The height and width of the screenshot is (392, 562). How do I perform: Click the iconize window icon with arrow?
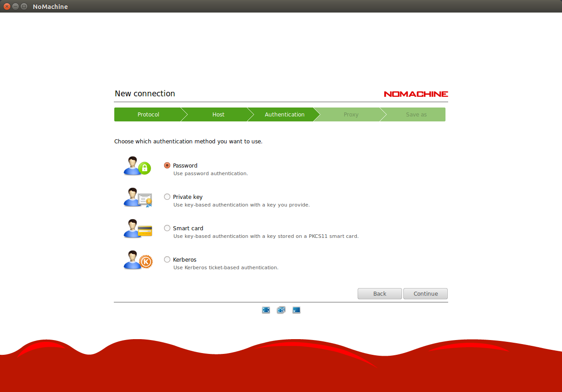[x=296, y=310]
